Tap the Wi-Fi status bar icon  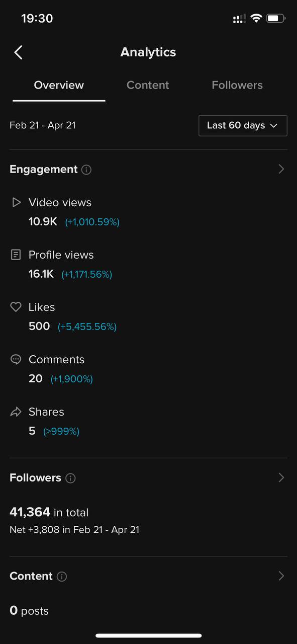(256, 19)
